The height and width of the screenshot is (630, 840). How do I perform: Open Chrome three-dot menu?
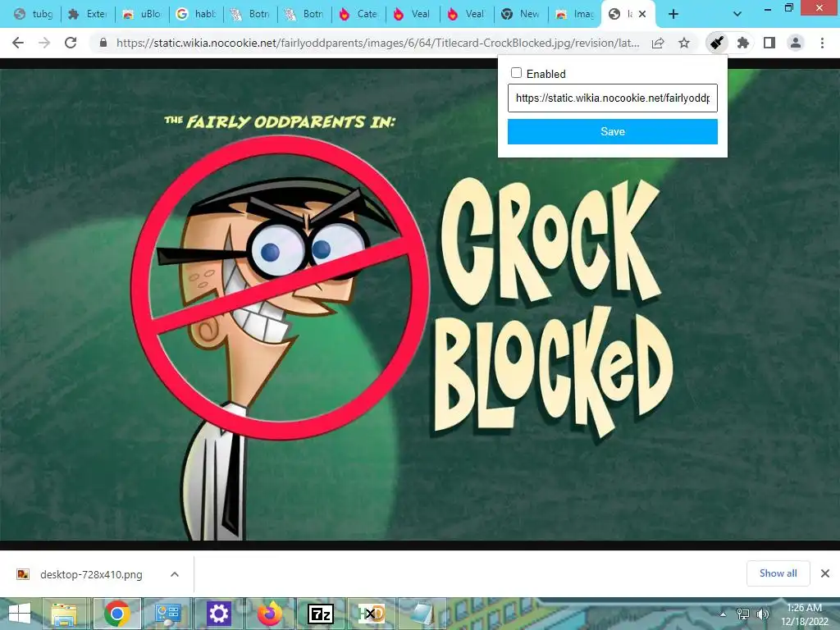click(x=822, y=43)
